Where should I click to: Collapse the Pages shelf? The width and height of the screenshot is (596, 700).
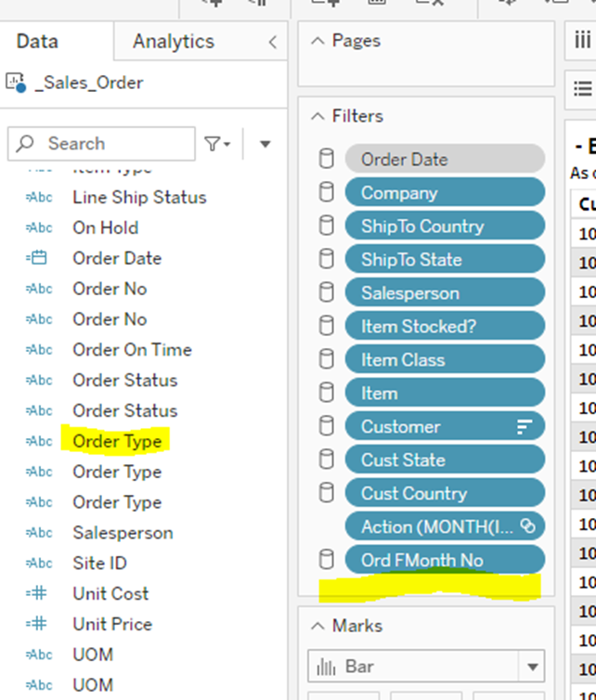coord(318,41)
